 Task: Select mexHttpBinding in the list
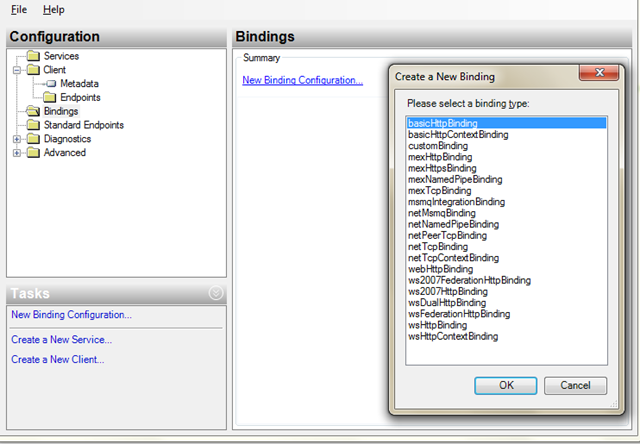506,157
